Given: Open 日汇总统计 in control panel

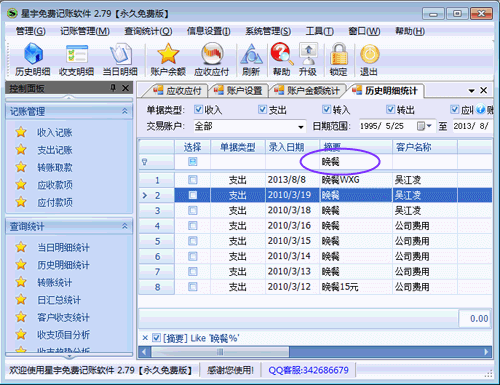Looking at the screenshot, I should [59, 300].
